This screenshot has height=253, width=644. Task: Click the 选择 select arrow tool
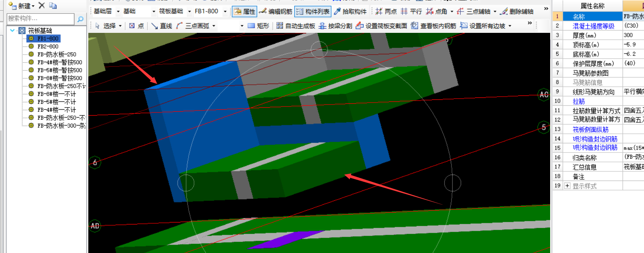pyautogui.click(x=105, y=26)
